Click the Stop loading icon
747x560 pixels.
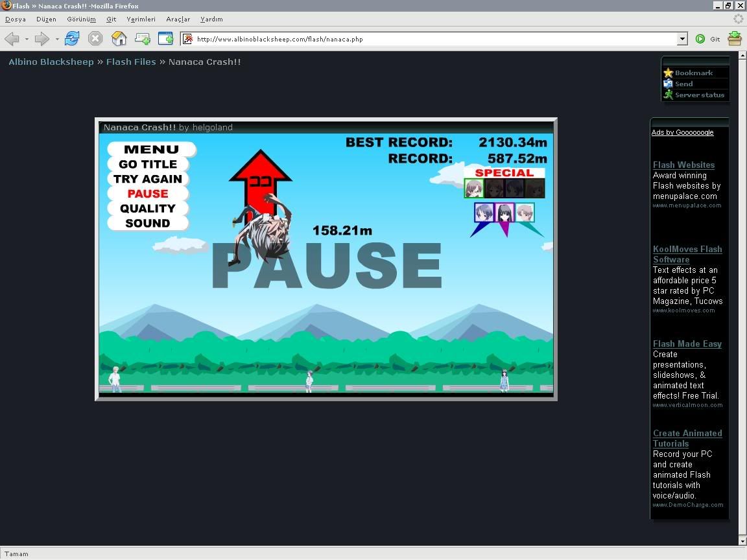pos(95,39)
